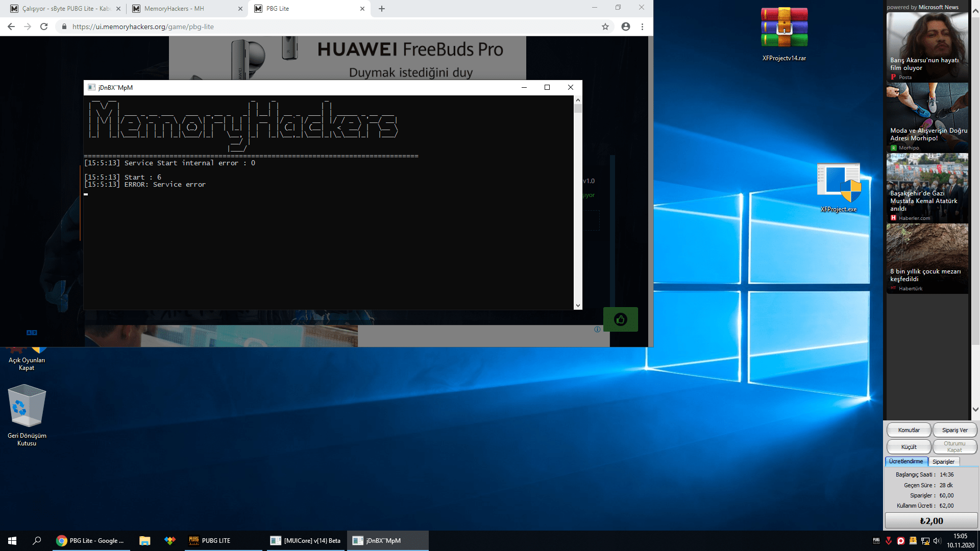Image resolution: width=980 pixels, height=551 pixels.
Task: Click the 'Başlangıç Saati : 14:36' value
Action: pos(946,474)
